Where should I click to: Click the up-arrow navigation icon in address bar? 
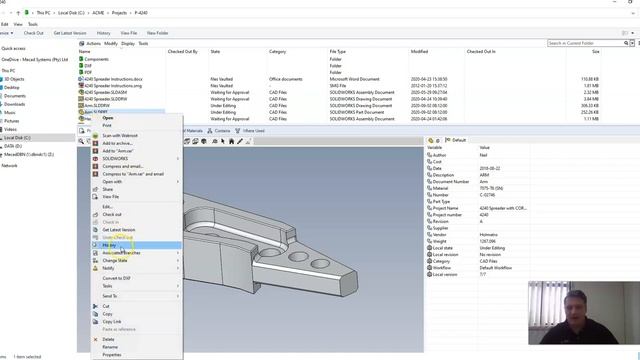tap(18, 13)
